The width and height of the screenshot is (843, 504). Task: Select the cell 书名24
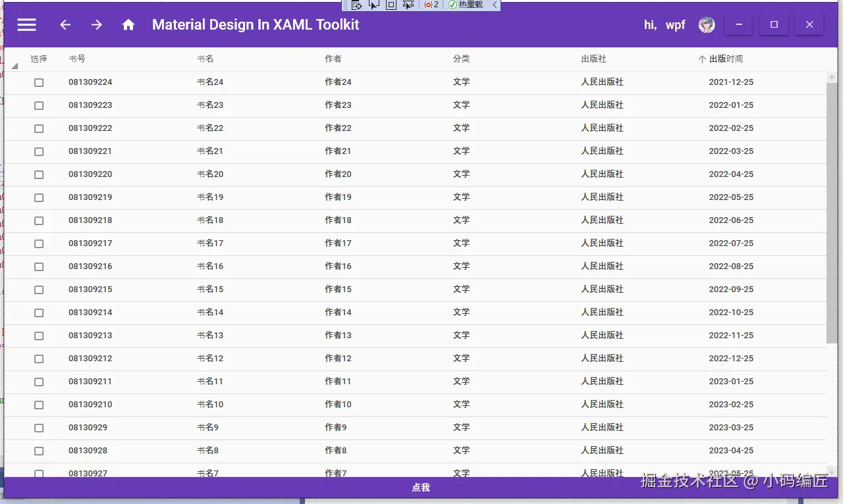click(x=210, y=82)
